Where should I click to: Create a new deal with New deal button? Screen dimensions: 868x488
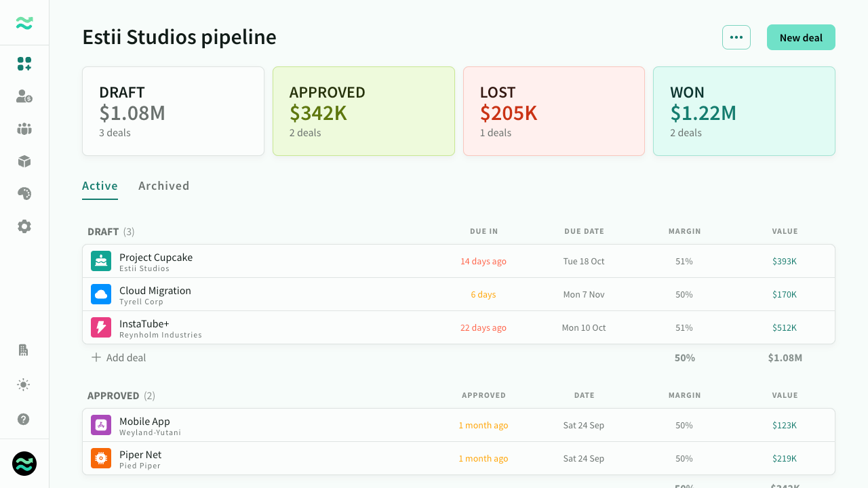(x=801, y=37)
